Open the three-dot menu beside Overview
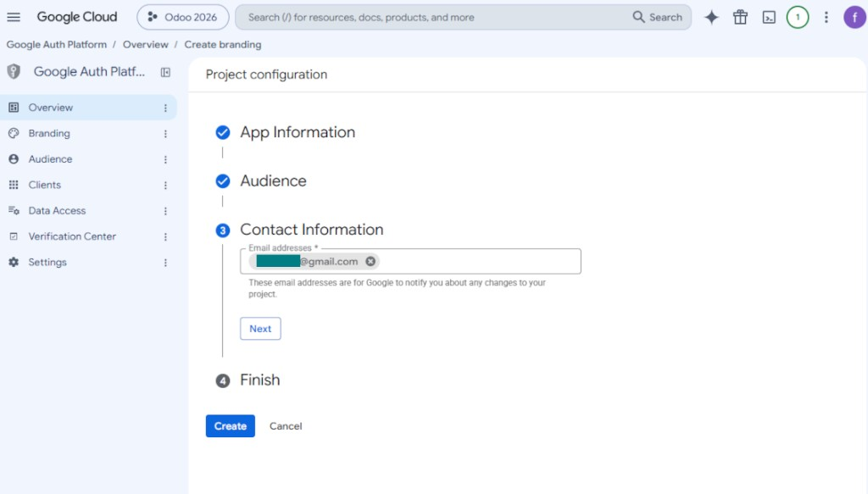The width and height of the screenshot is (868, 494). pyautogui.click(x=165, y=108)
